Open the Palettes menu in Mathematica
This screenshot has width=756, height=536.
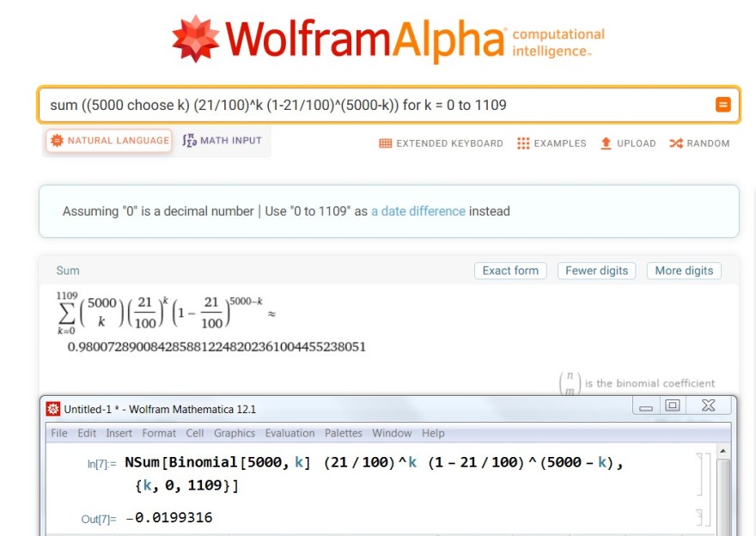(x=344, y=433)
